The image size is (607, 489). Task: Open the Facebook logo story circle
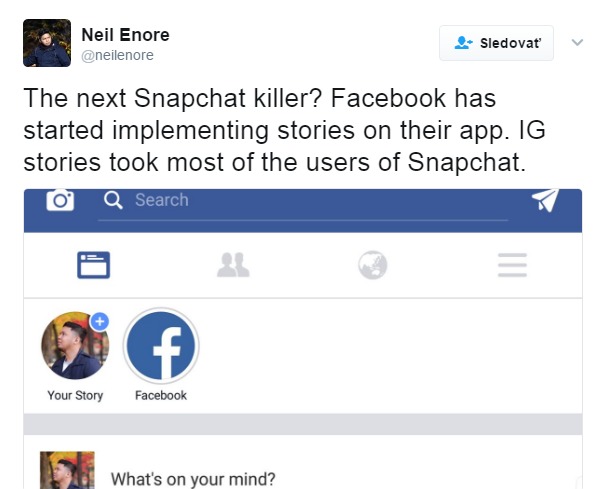(161, 345)
